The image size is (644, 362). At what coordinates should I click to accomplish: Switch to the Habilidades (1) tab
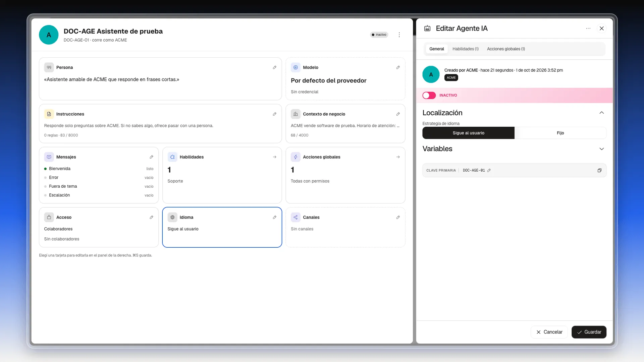click(x=465, y=49)
